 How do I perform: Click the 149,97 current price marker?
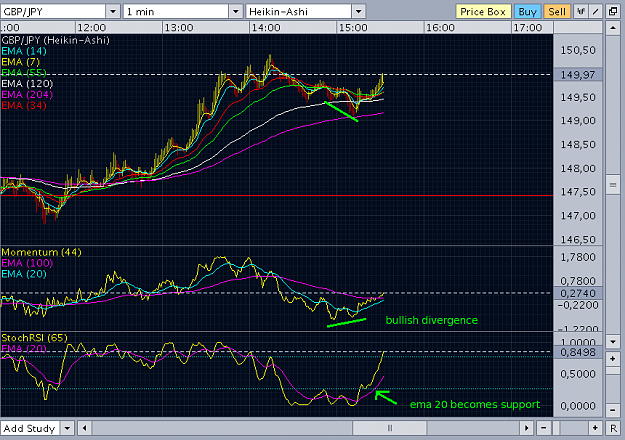click(x=578, y=75)
